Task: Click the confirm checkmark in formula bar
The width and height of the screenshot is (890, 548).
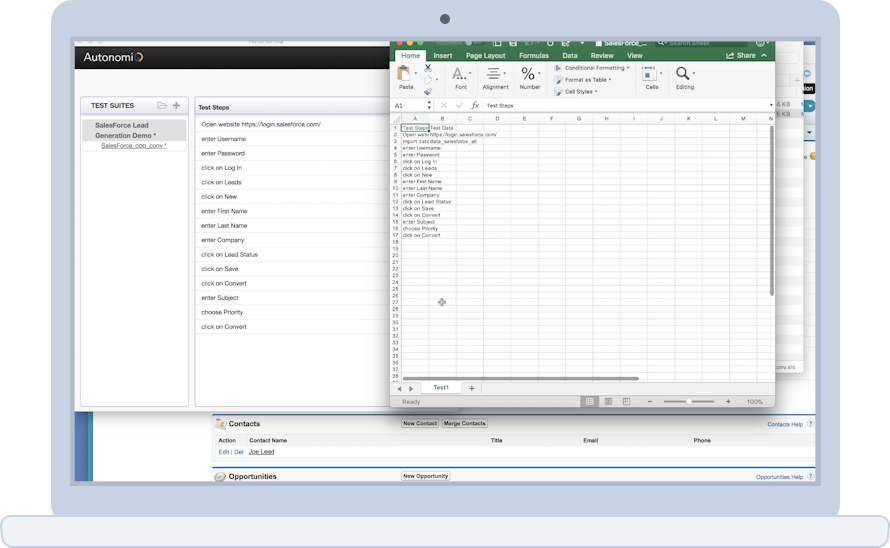Action: click(x=459, y=105)
